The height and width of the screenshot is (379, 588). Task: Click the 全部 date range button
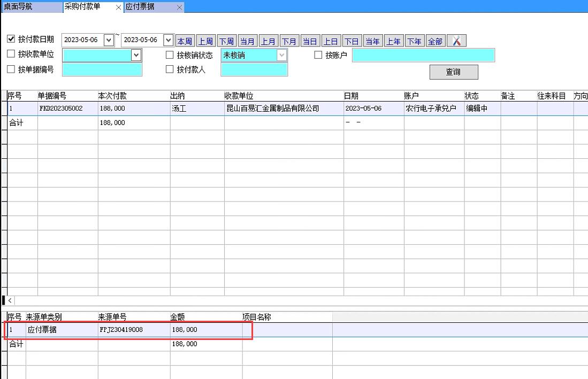[x=435, y=41]
